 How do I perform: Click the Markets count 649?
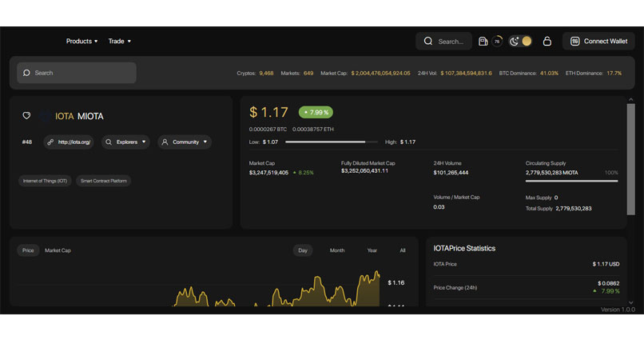click(308, 73)
